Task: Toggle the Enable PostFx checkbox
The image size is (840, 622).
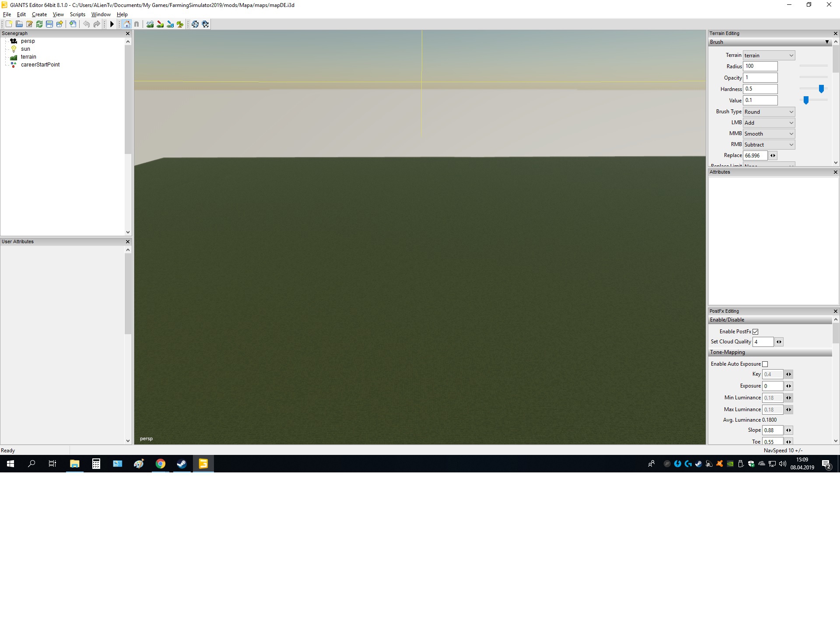Action: 756,332
